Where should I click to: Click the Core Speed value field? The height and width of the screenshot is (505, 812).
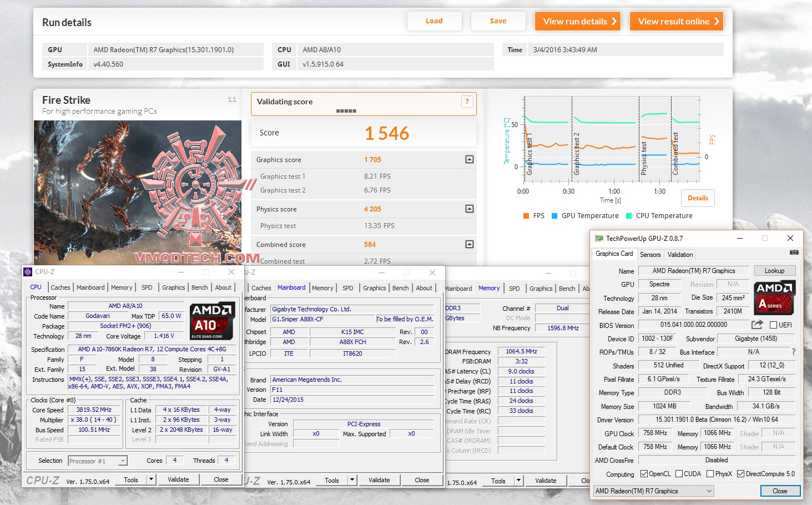pyautogui.click(x=94, y=410)
